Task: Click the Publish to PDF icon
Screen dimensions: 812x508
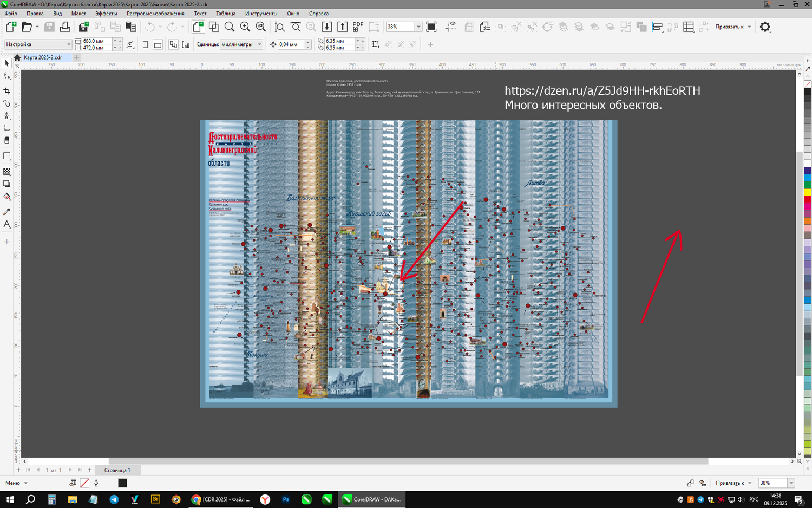Action: click(x=358, y=27)
